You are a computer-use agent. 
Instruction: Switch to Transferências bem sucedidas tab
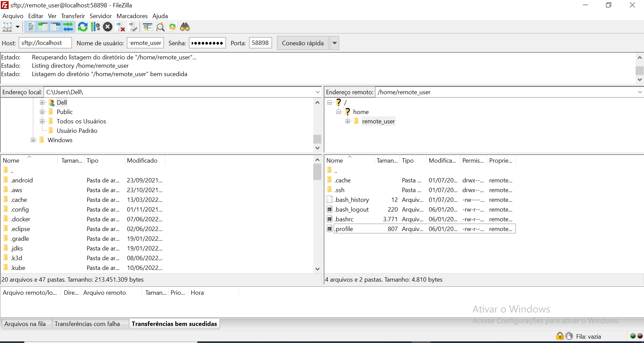[174, 324]
